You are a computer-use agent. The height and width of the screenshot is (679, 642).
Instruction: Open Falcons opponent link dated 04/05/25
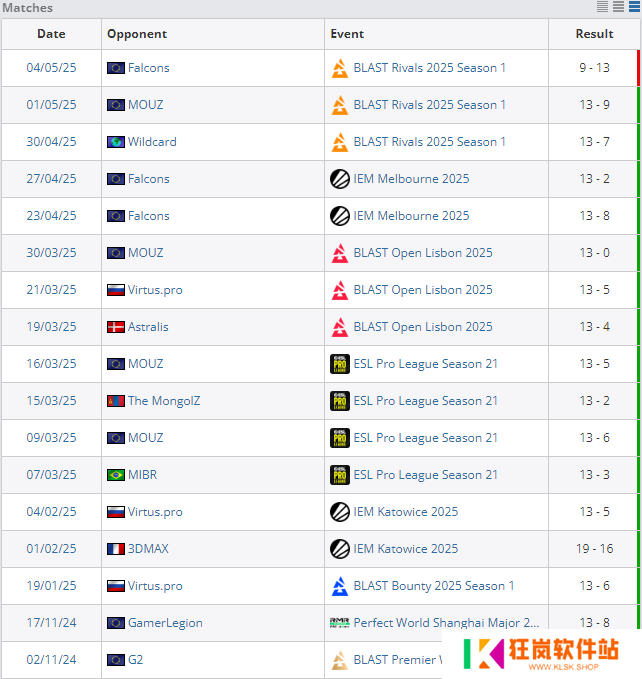point(148,68)
